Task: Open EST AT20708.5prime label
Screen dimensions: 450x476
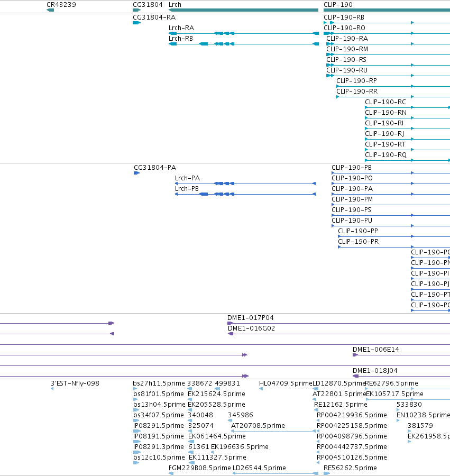Action: click(x=258, y=426)
